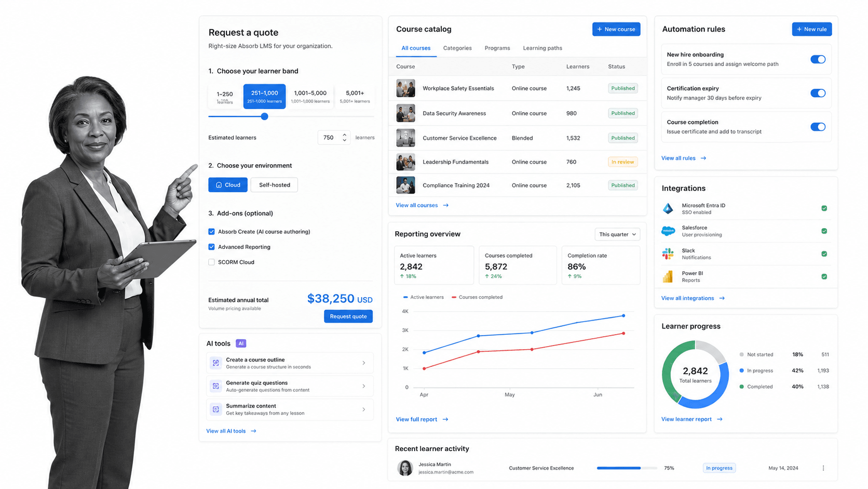The image size is (868, 489).
Task: Open Data Security Awareness course thumbnail
Action: pos(405,113)
